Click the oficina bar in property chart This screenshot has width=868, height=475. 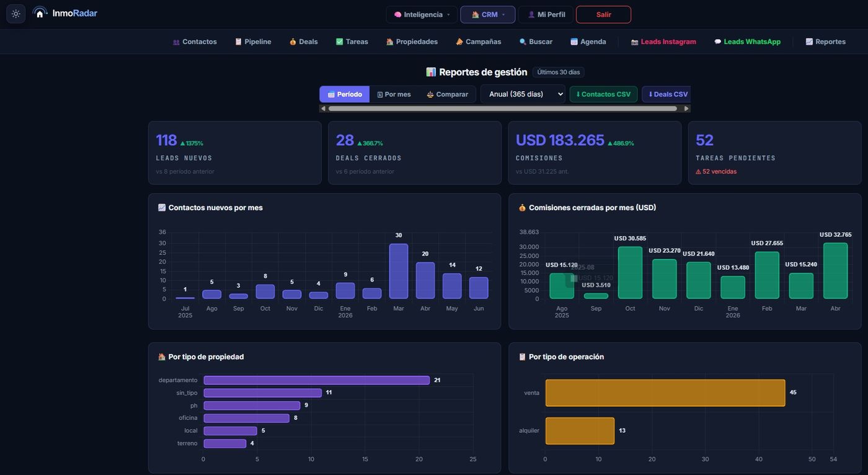[x=247, y=418]
